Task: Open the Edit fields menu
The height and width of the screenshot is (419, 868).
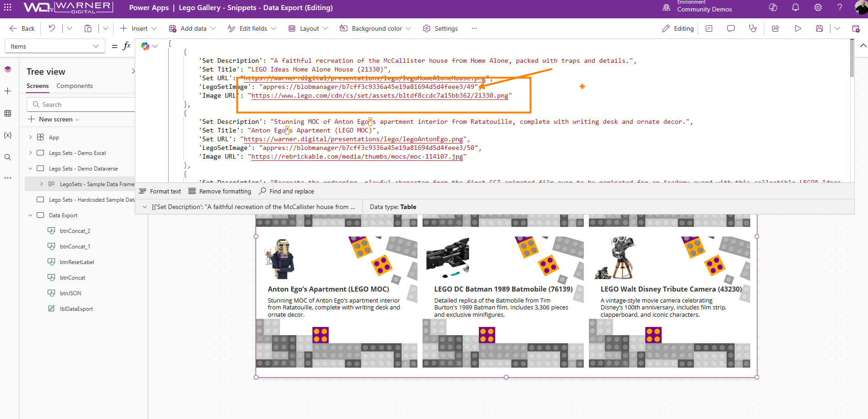Action: coord(252,28)
